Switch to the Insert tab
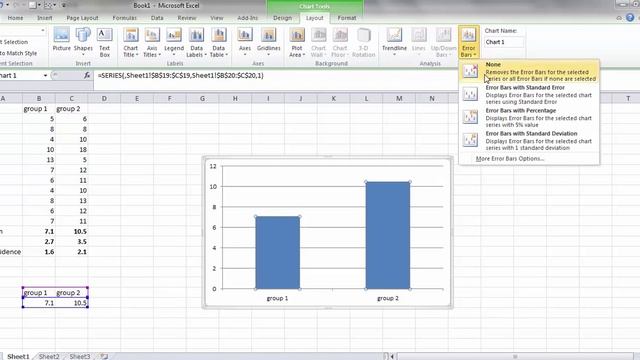 pos(44,18)
